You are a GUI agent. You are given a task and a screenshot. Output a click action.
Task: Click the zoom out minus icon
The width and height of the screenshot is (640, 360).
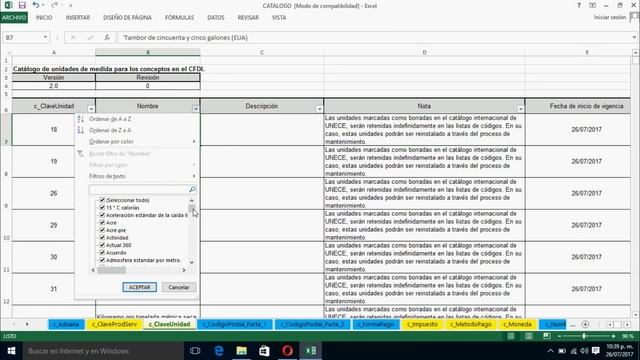[559, 336]
